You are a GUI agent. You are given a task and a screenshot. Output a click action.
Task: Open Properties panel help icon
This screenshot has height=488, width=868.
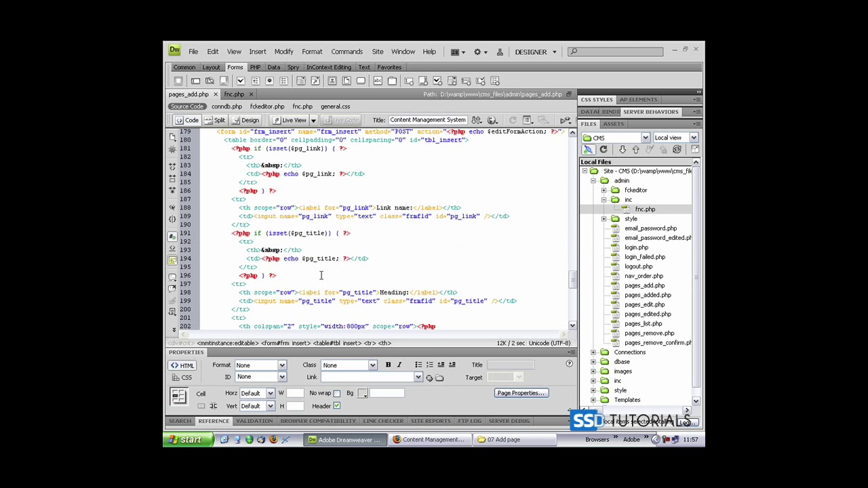click(x=569, y=365)
